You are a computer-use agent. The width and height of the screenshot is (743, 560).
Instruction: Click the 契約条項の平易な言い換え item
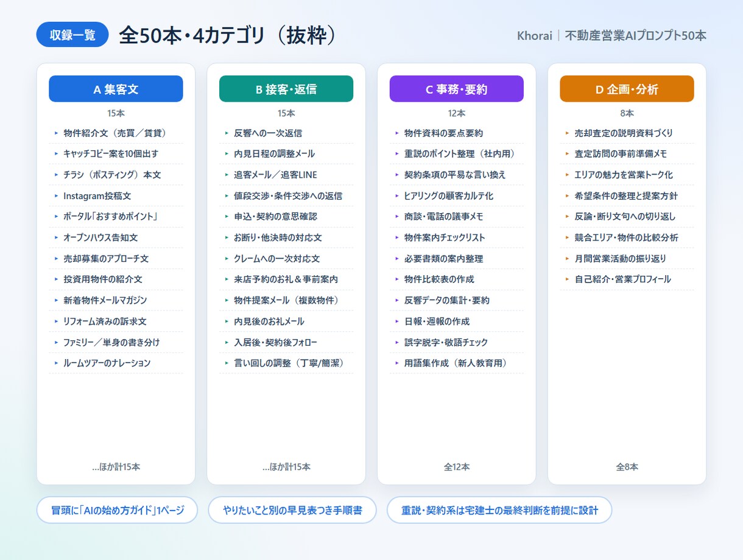(457, 175)
